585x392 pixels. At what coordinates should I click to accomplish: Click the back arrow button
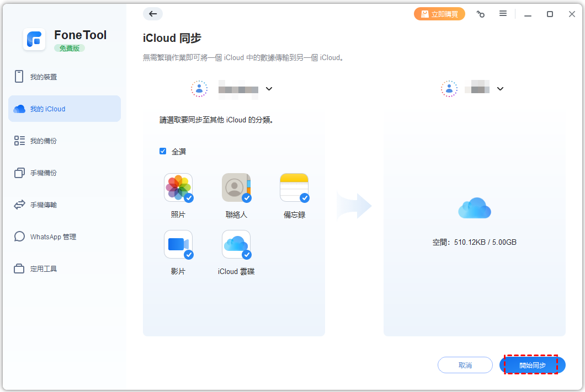153,14
